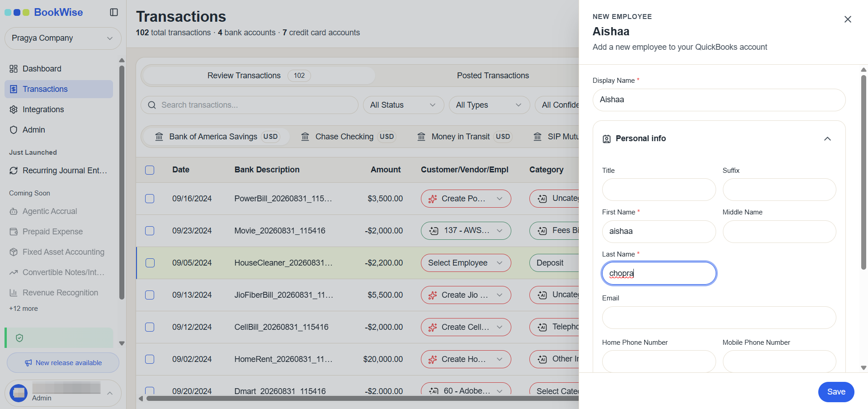
Task: Expand the Admin user menu chevron
Action: click(109, 393)
